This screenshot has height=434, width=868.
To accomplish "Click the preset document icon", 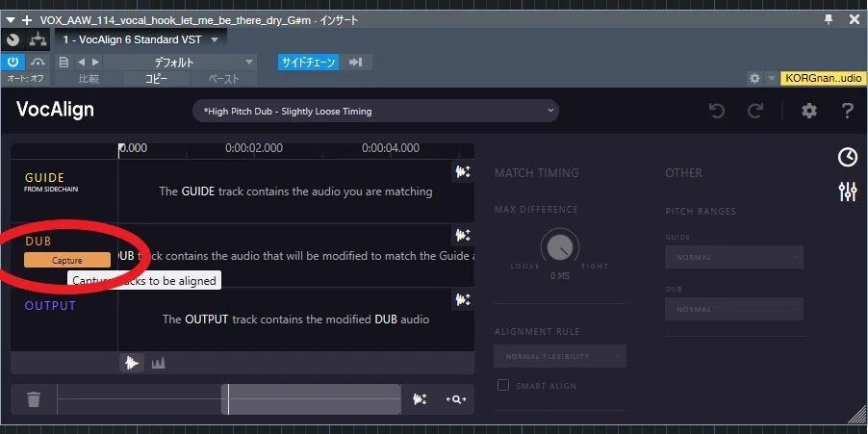I will (64, 62).
